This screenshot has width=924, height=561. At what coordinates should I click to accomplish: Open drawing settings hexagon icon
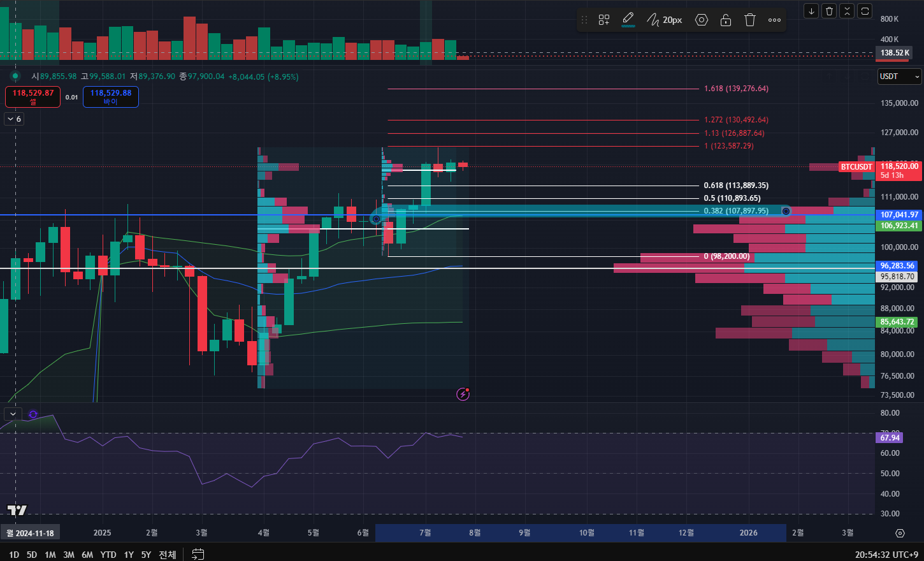coord(702,20)
